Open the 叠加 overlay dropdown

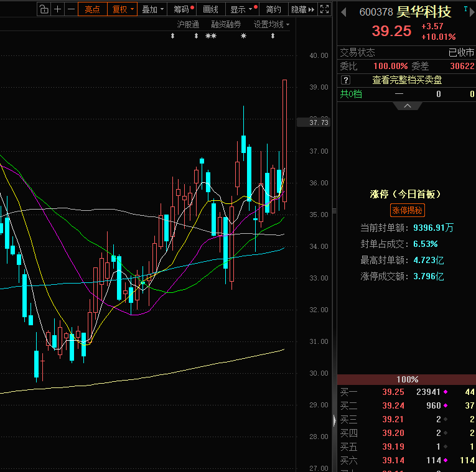pyautogui.click(x=152, y=9)
